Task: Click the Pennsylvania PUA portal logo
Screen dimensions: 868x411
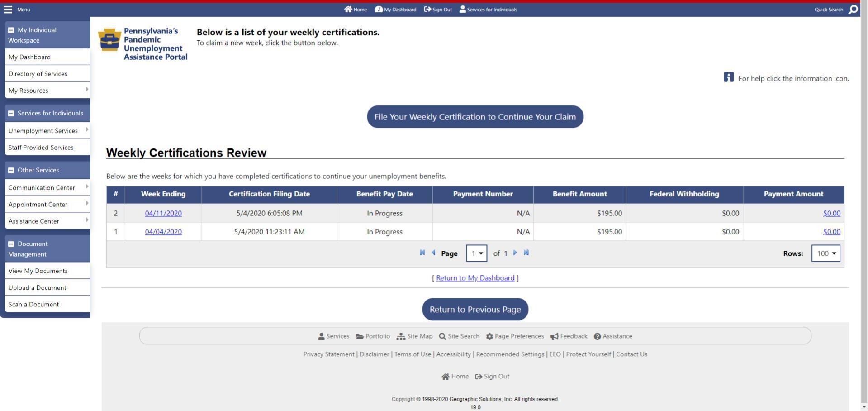Action: point(143,44)
